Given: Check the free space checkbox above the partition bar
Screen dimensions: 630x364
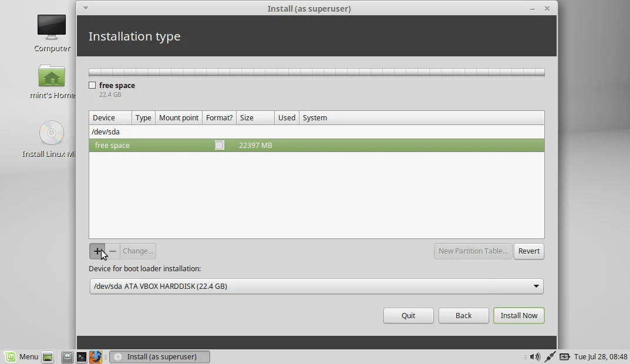Looking at the screenshot, I should click(92, 85).
